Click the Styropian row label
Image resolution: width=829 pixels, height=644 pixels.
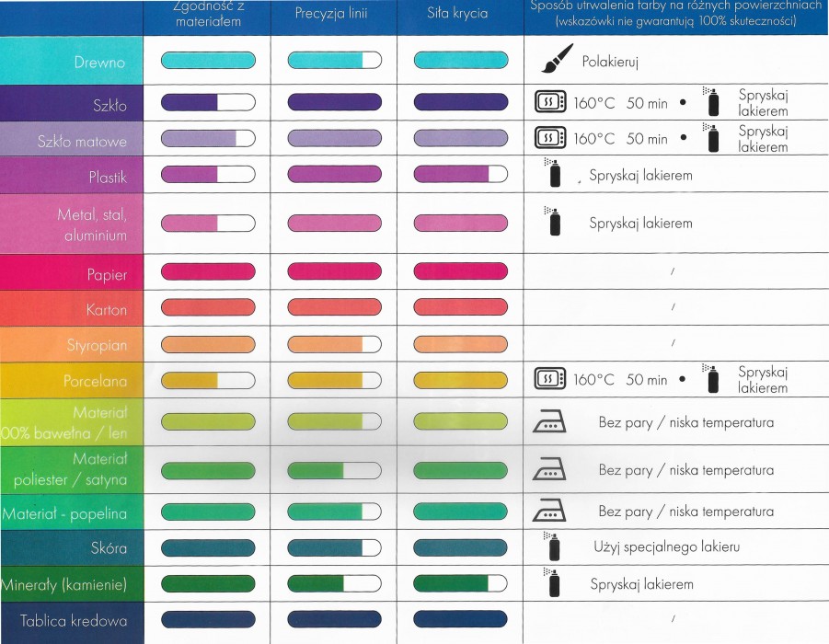pyautogui.click(x=97, y=345)
